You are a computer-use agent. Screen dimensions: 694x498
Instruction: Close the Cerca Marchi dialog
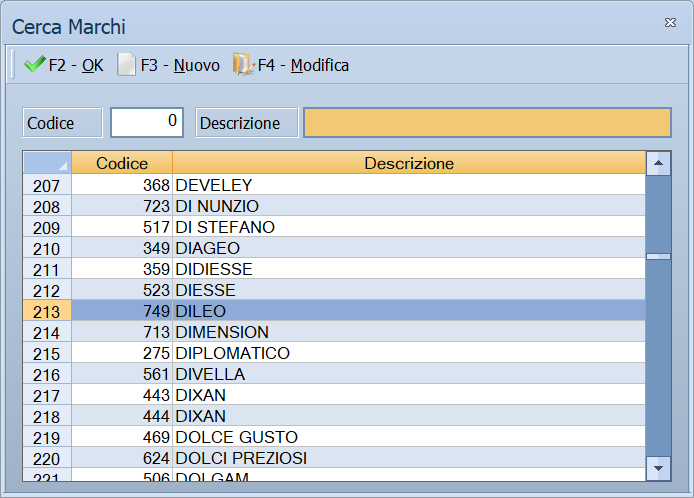click(x=670, y=23)
